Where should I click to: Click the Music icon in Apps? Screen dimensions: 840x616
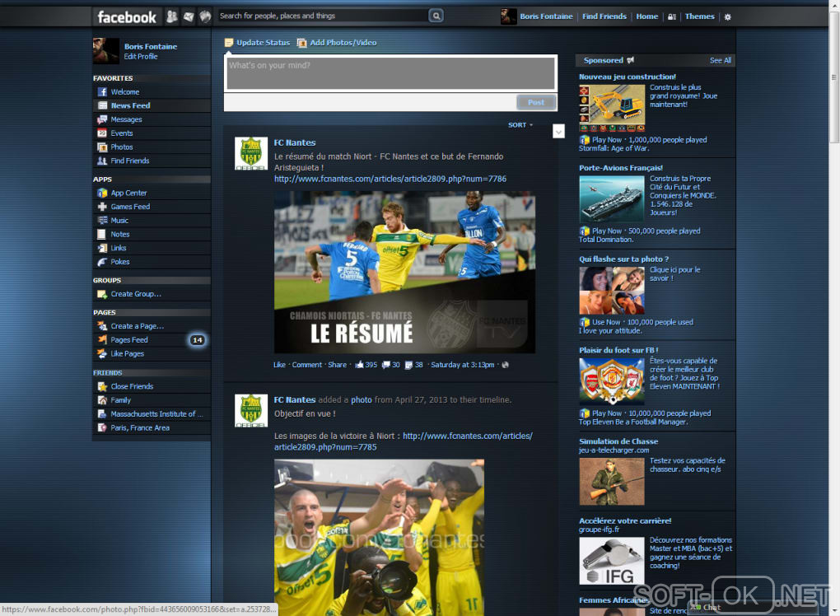pyautogui.click(x=102, y=221)
